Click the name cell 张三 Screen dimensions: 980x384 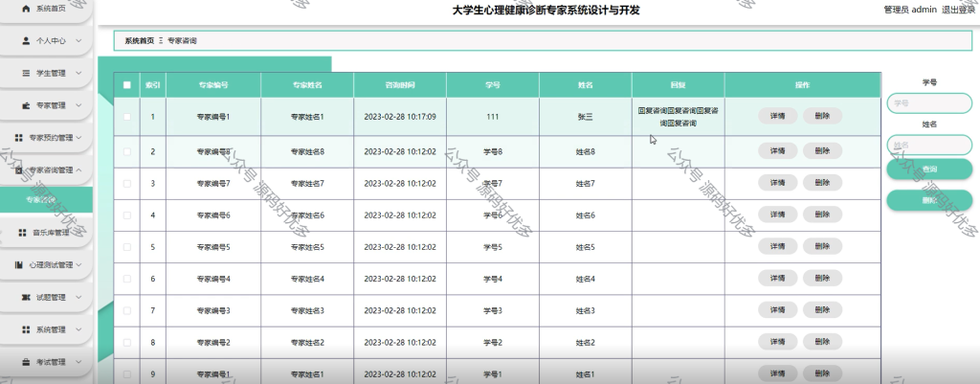pos(585,117)
